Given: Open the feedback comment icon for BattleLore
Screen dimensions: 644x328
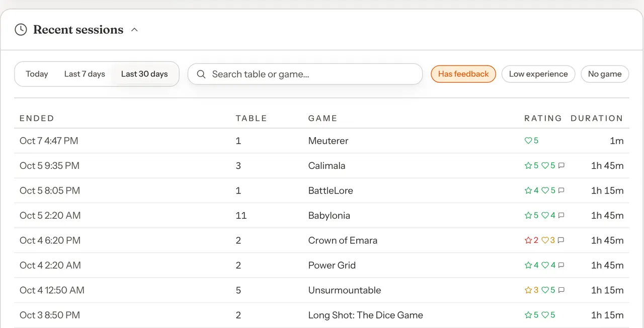Looking at the screenshot, I should coord(561,190).
